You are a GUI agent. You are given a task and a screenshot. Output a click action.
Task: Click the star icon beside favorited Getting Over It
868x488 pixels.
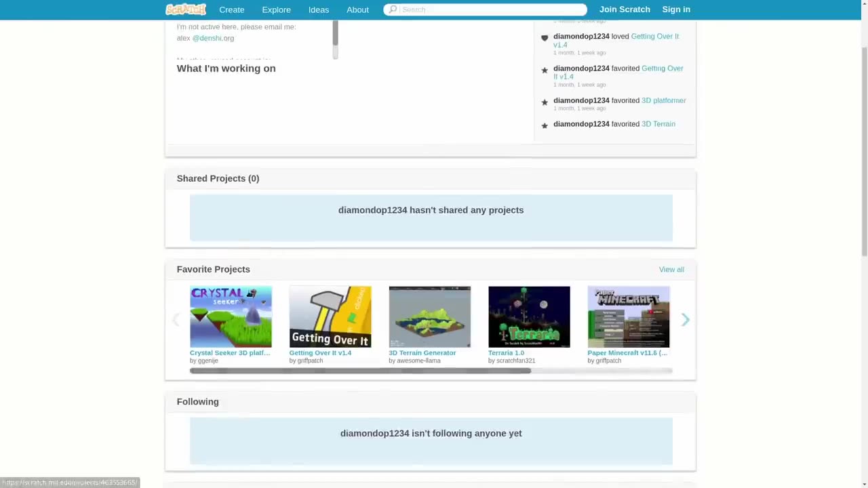point(545,70)
